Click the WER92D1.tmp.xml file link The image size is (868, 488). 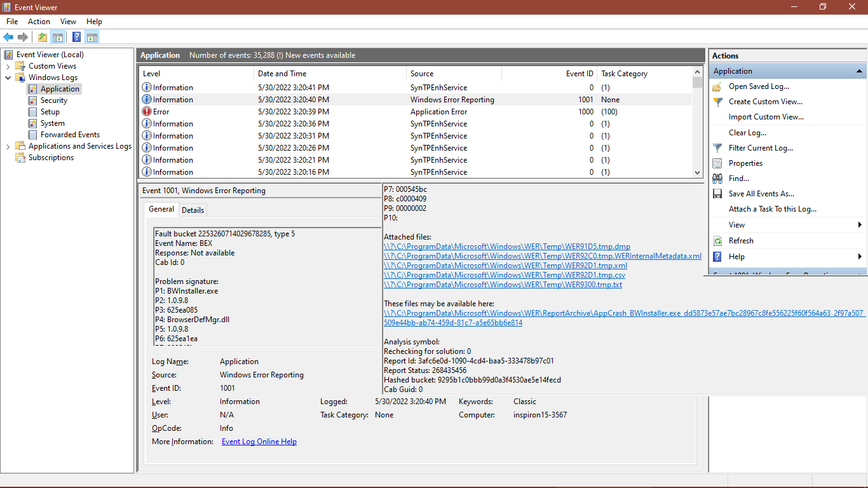(x=505, y=266)
